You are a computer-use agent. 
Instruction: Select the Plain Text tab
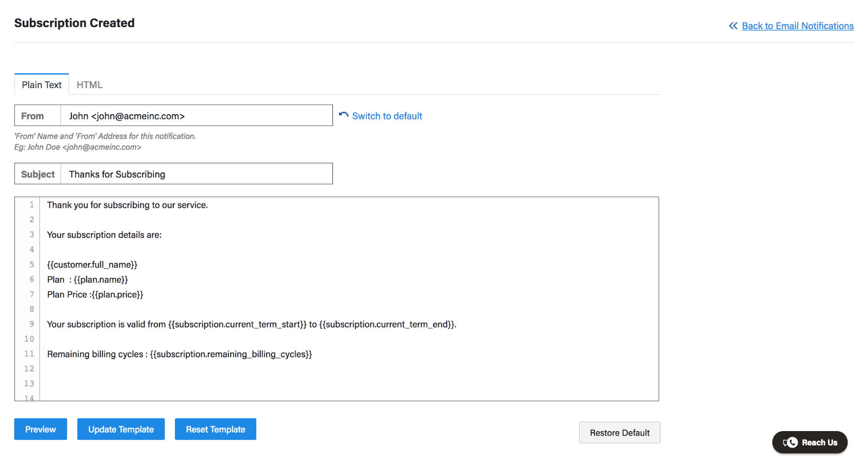(42, 85)
